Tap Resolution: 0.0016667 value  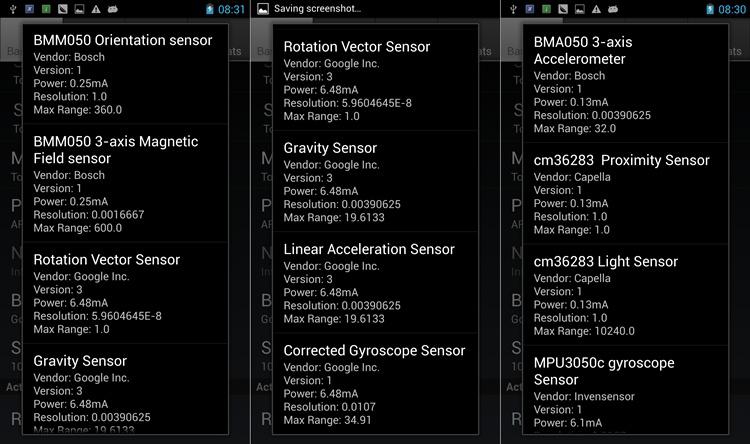(88, 215)
